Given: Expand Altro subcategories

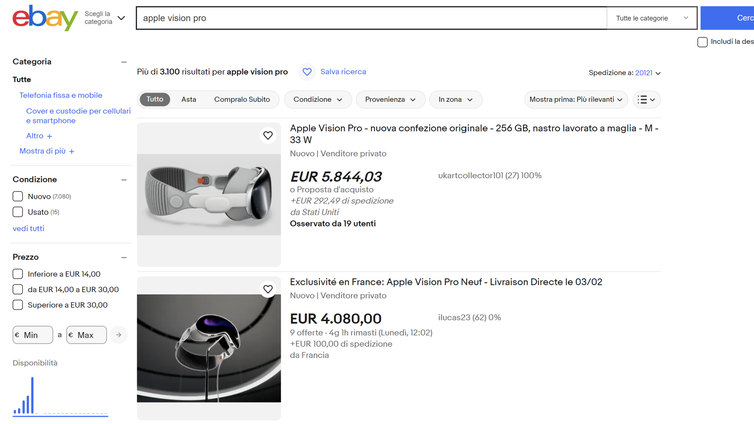Looking at the screenshot, I should coord(39,136).
